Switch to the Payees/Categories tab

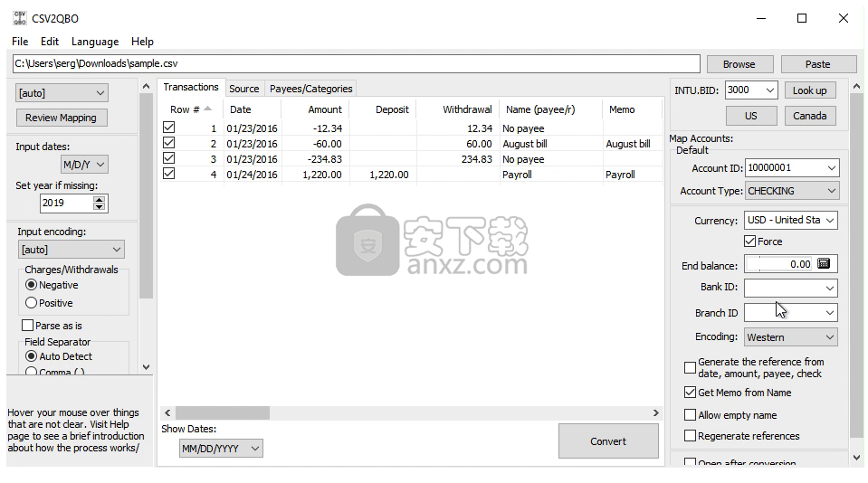[x=310, y=89]
